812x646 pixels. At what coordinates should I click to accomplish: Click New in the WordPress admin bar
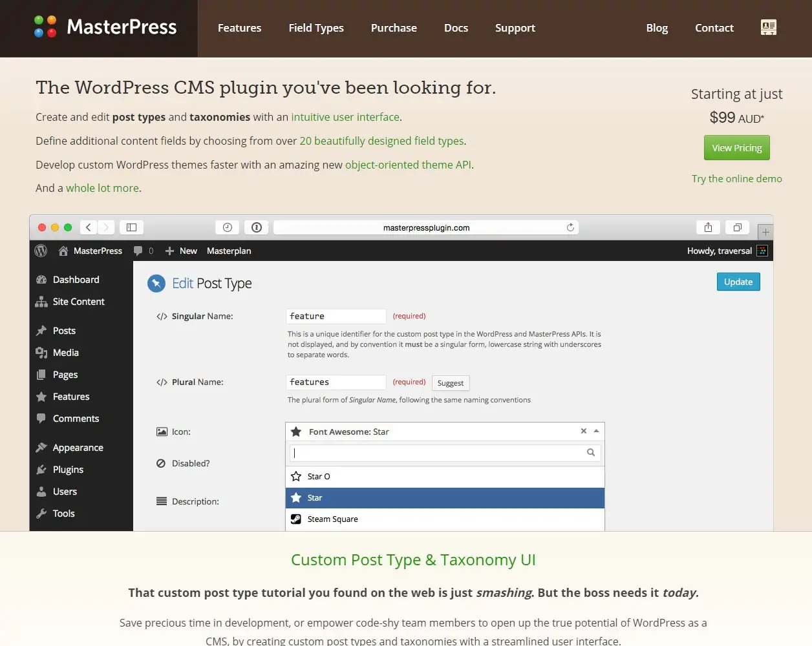[x=181, y=251]
